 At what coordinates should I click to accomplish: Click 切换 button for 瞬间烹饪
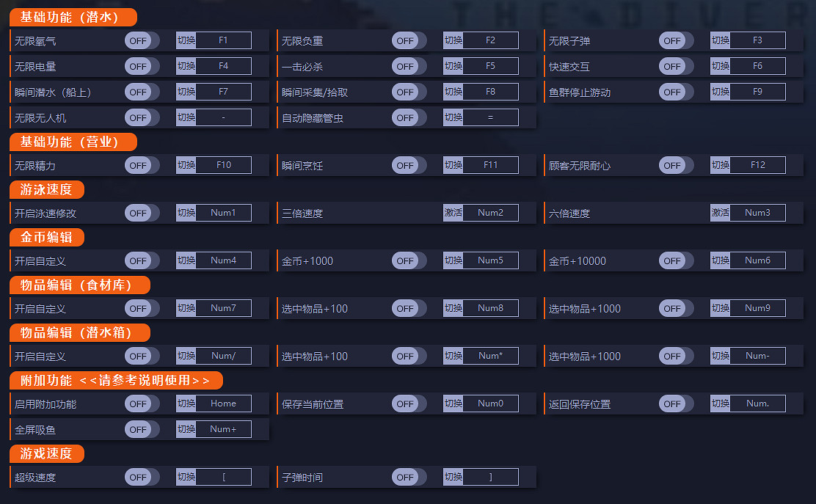click(452, 165)
